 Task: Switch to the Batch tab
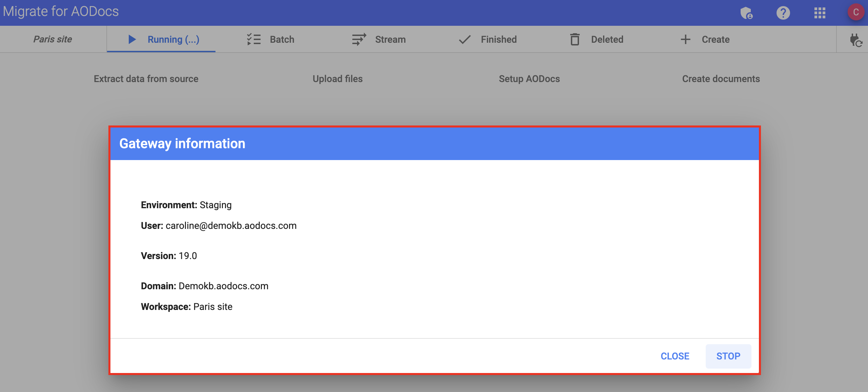(270, 39)
